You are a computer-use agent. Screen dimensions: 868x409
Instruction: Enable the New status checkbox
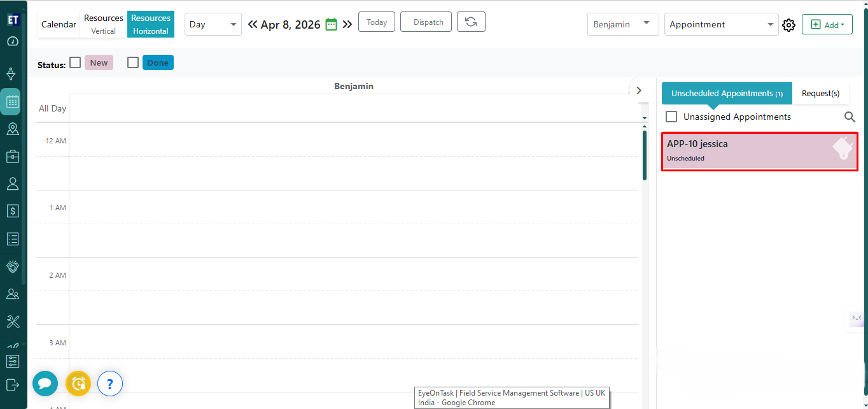pyautogui.click(x=75, y=62)
